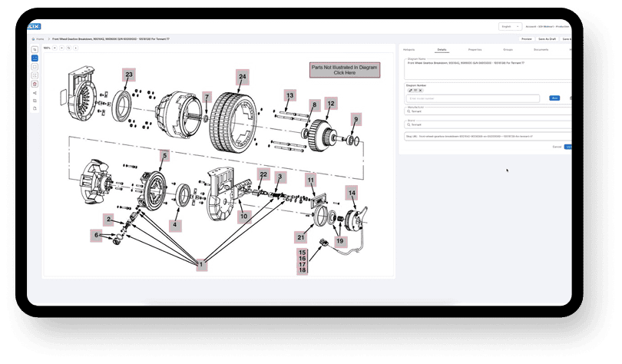Click the Home breadcrumb link
The height and width of the screenshot is (364, 622).
[x=40, y=39]
